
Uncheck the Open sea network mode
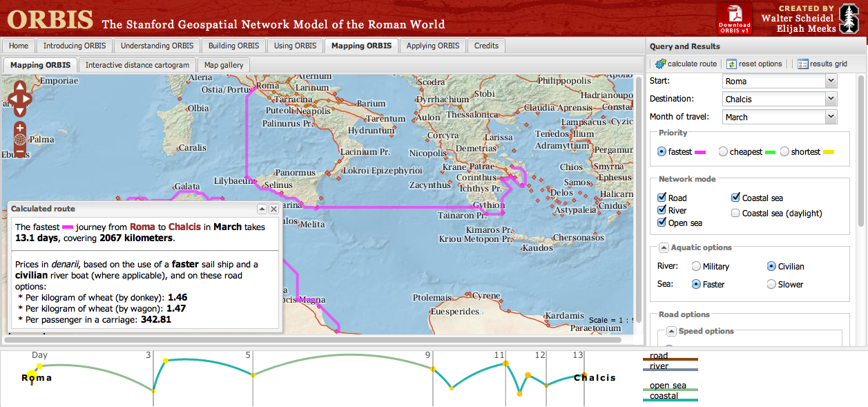[662, 223]
